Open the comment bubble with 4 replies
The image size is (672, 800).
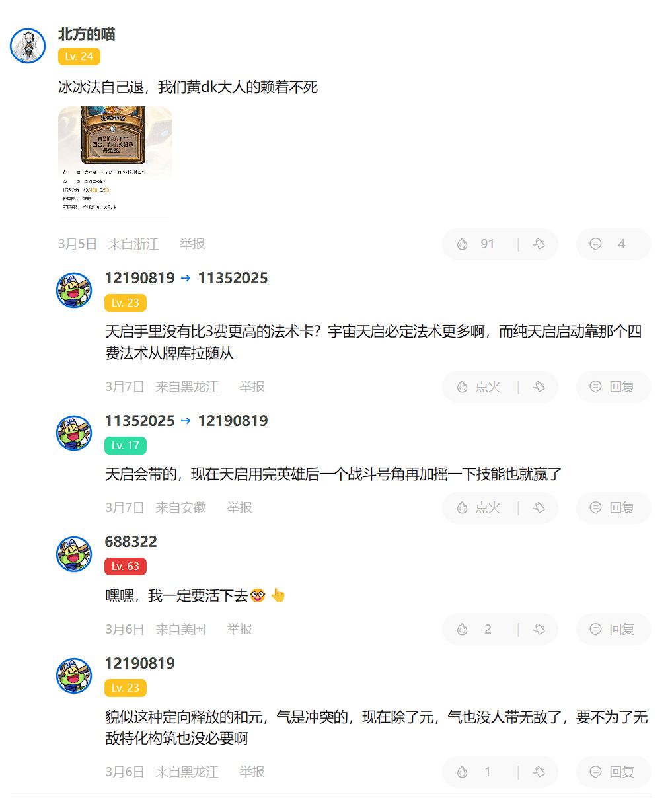coord(595,244)
